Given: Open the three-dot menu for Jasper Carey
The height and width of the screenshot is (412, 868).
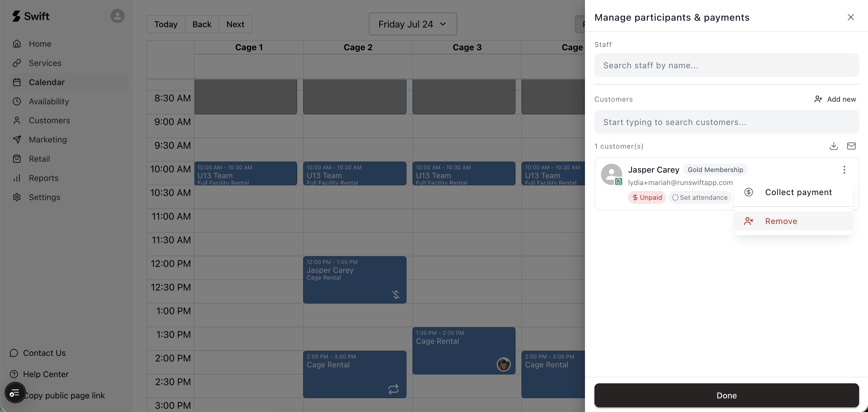Looking at the screenshot, I should click(x=844, y=170).
